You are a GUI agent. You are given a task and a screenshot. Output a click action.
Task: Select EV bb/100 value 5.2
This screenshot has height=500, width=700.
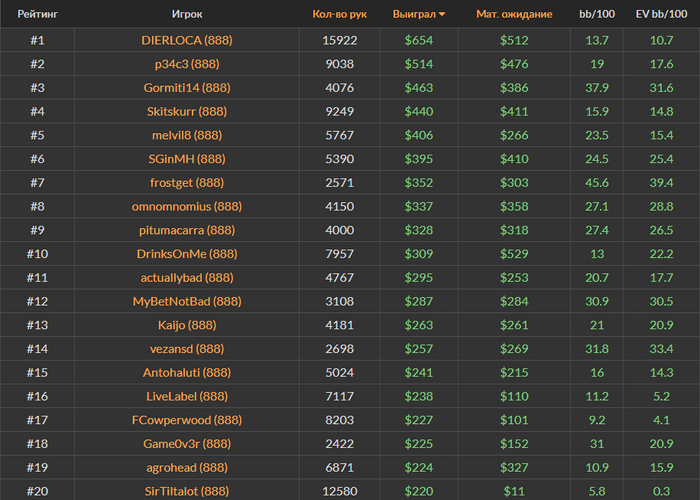(661, 396)
